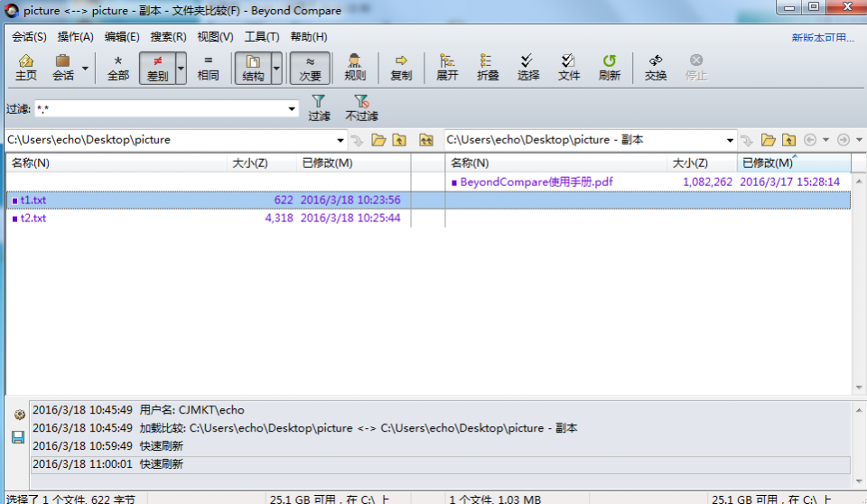Click the left folder path field
Viewport: 867px width, 504px height.
(x=170, y=140)
